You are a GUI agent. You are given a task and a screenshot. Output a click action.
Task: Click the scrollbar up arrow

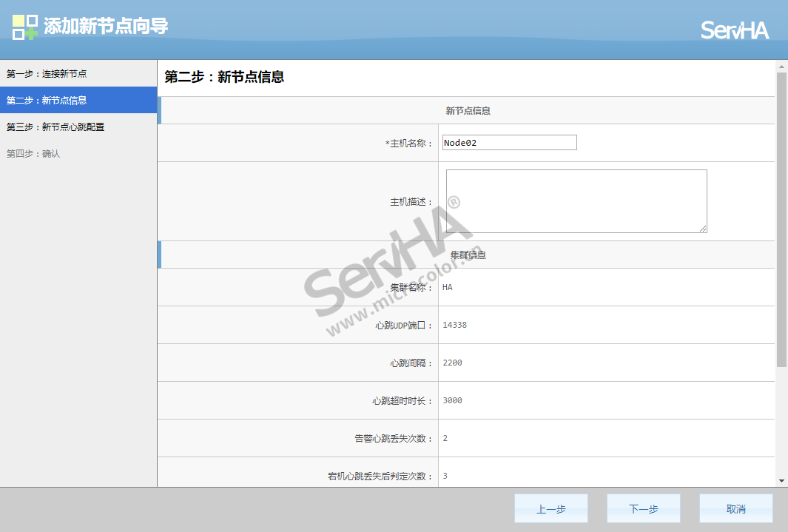781,67
